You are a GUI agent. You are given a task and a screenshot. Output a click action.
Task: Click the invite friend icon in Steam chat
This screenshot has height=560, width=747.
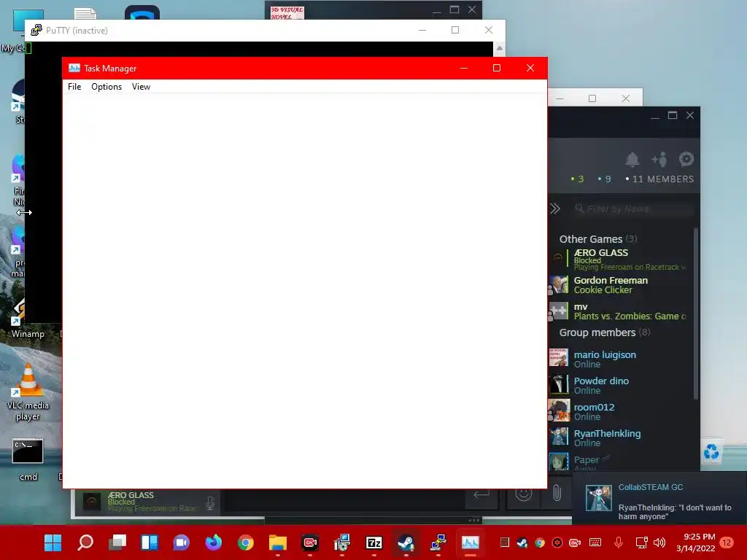(x=659, y=160)
